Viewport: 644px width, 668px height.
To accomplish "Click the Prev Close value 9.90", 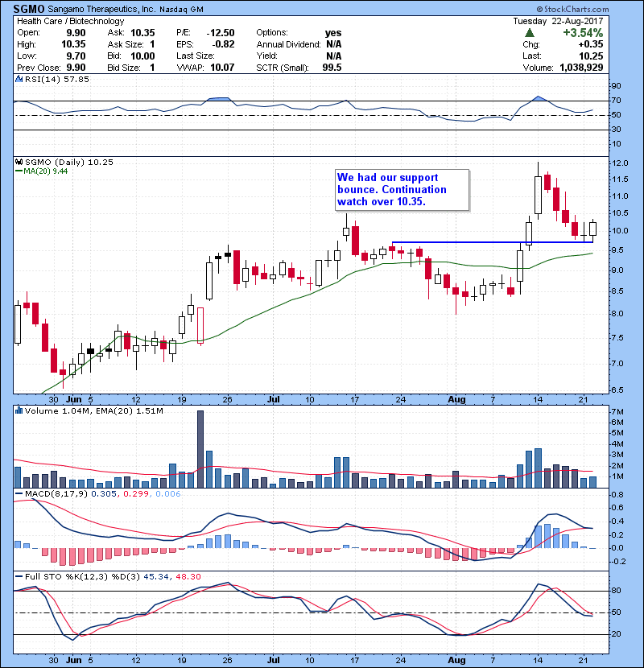I will (76, 68).
